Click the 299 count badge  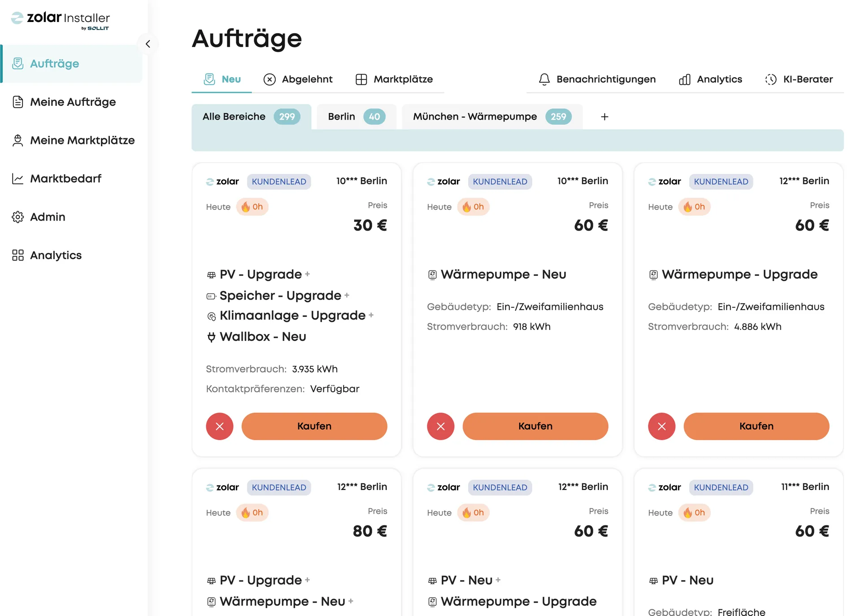tap(287, 117)
